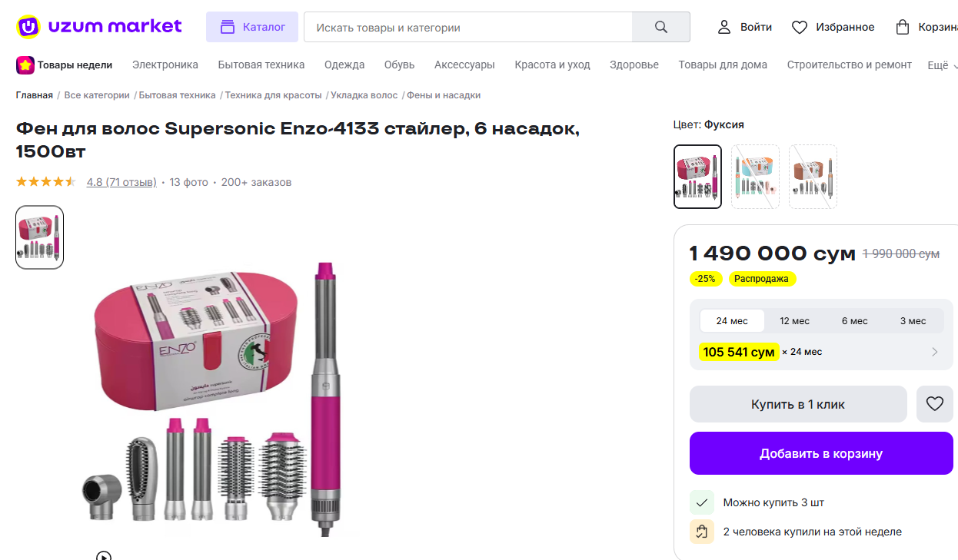Click the Uzum Market logo icon
The height and width of the screenshot is (560, 958).
coord(28,27)
